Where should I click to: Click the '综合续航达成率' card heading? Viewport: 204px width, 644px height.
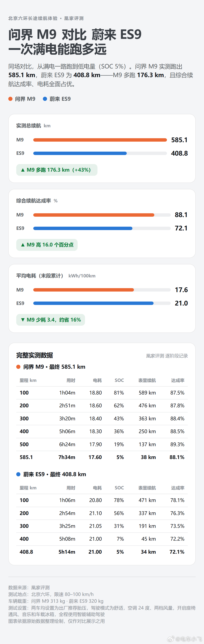(34, 200)
